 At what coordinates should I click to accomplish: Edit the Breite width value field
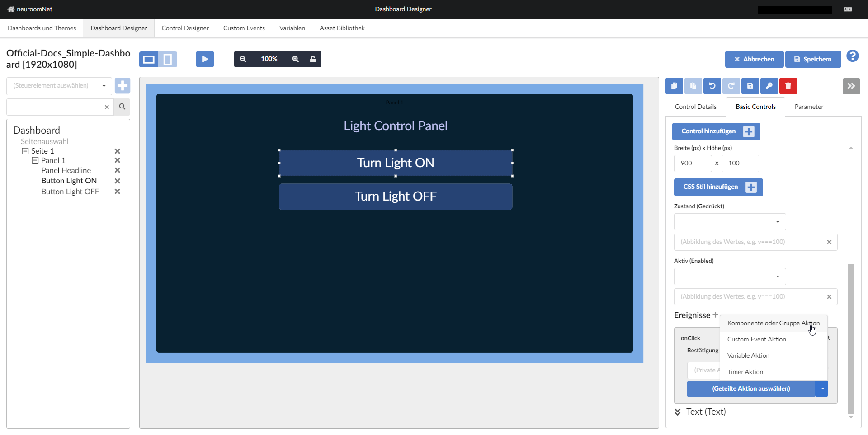click(693, 163)
